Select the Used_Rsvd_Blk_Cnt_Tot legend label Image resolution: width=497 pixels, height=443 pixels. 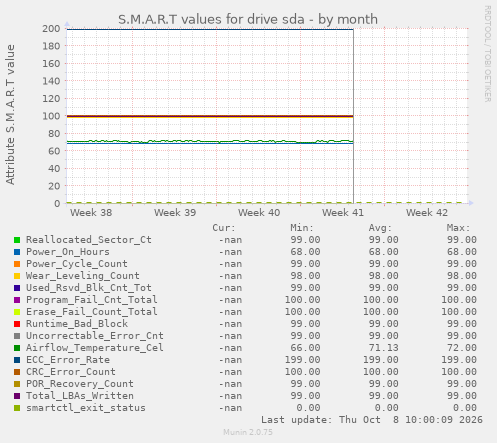coord(89,288)
